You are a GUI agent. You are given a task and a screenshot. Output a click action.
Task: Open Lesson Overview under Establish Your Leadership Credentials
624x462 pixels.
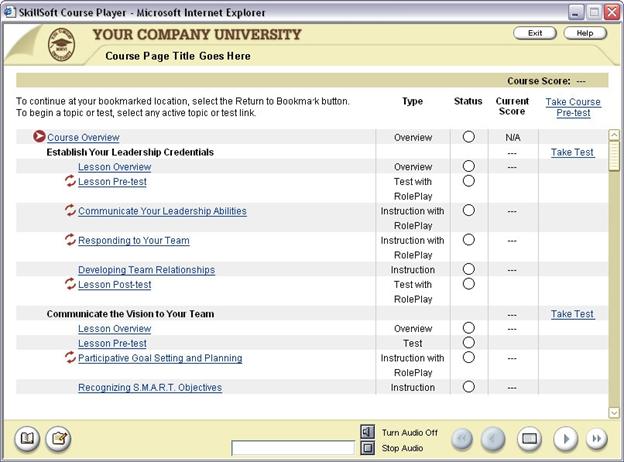[115, 167]
